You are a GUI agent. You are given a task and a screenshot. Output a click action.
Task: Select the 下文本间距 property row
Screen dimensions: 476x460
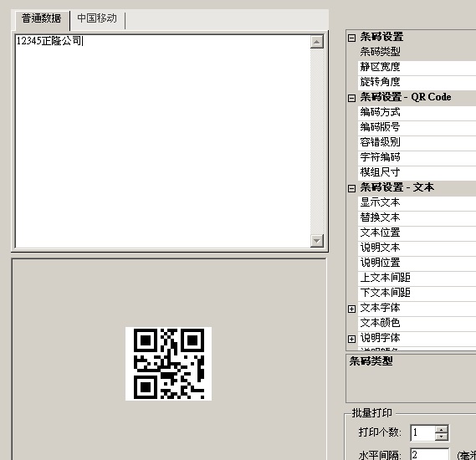pos(417,293)
